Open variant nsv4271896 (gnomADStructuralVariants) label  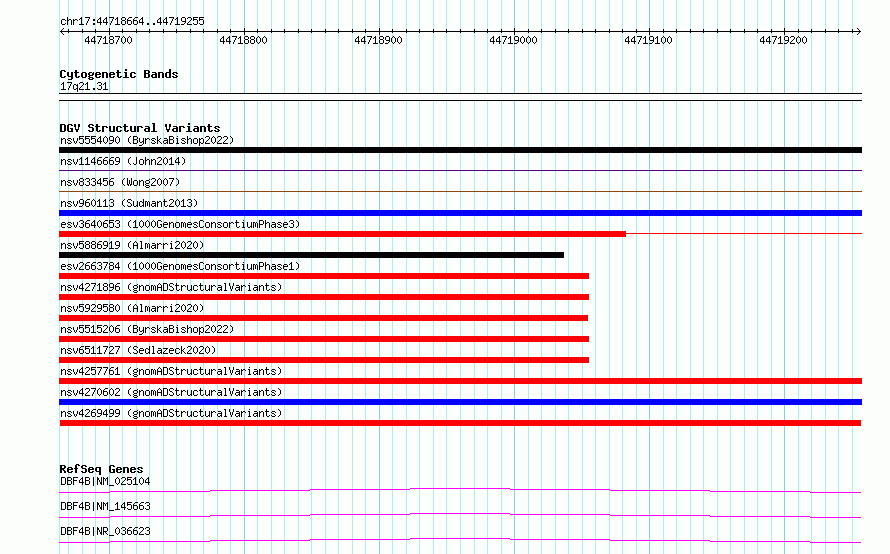pos(171,287)
